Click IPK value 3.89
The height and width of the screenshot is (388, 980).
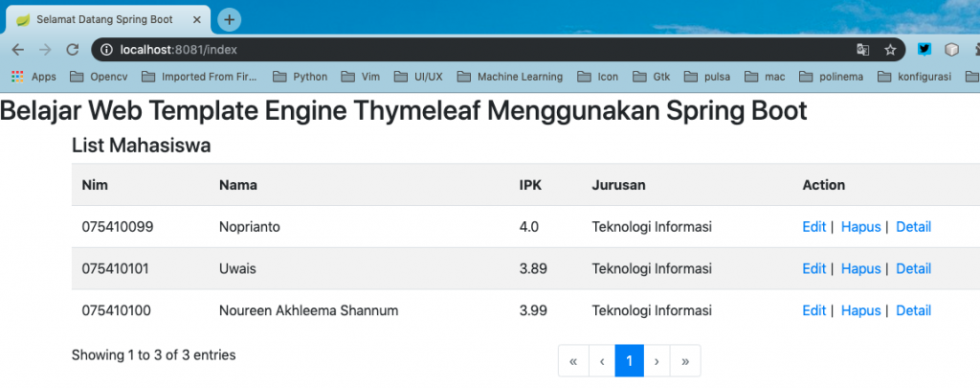click(x=533, y=269)
